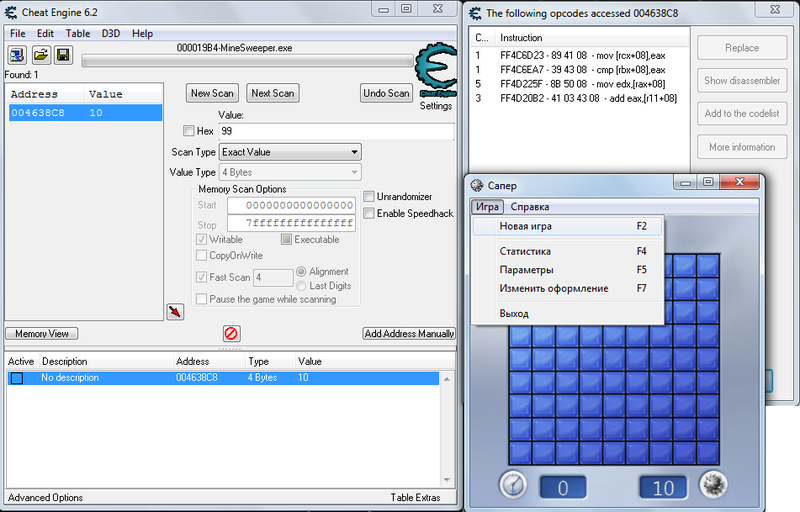Viewport: 800px width, 512px height.
Task: Select the Last Digits radio button
Action: pyautogui.click(x=301, y=286)
